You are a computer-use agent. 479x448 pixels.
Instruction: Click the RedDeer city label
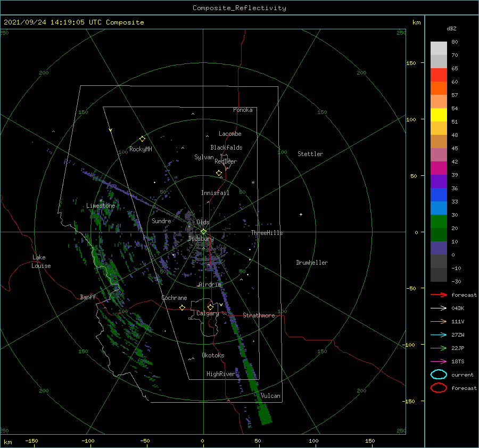tap(226, 161)
